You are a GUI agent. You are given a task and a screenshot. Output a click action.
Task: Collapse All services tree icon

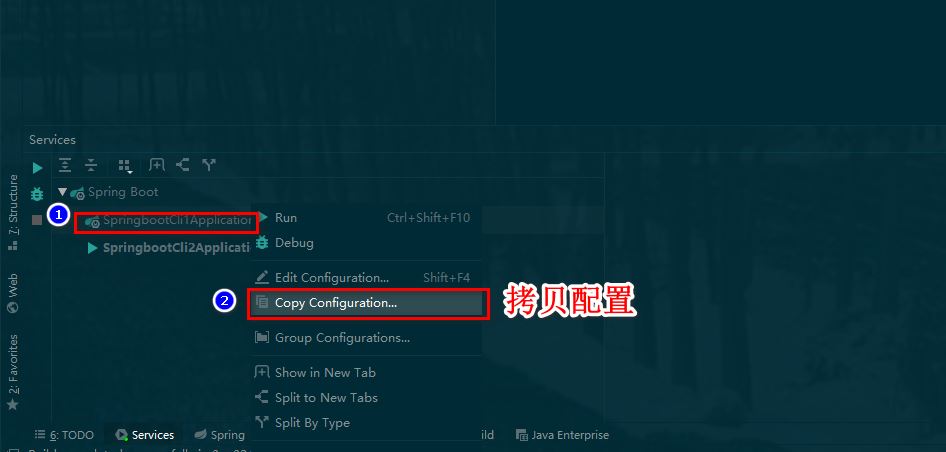coord(91,165)
